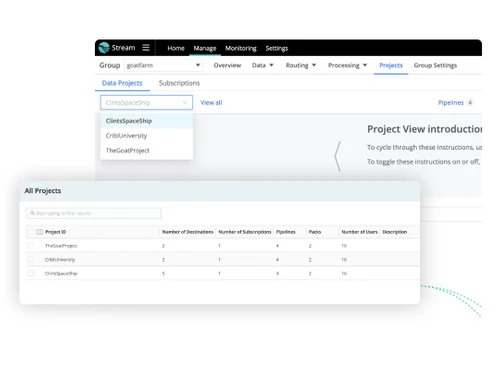Viewport: 500px width, 375px height.
Task: Open the ClintsSpaceShip project selector
Action: (x=146, y=102)
